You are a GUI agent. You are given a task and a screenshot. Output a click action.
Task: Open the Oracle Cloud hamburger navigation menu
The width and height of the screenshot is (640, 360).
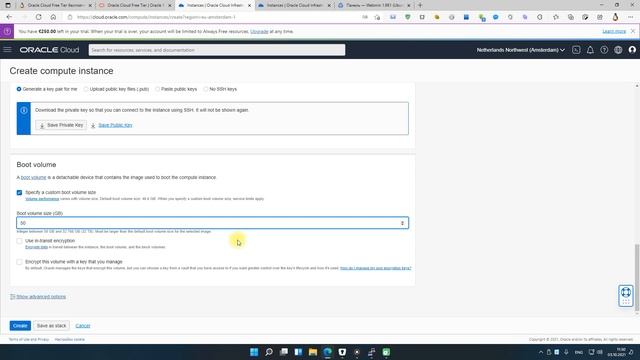[x=7, y=50]
